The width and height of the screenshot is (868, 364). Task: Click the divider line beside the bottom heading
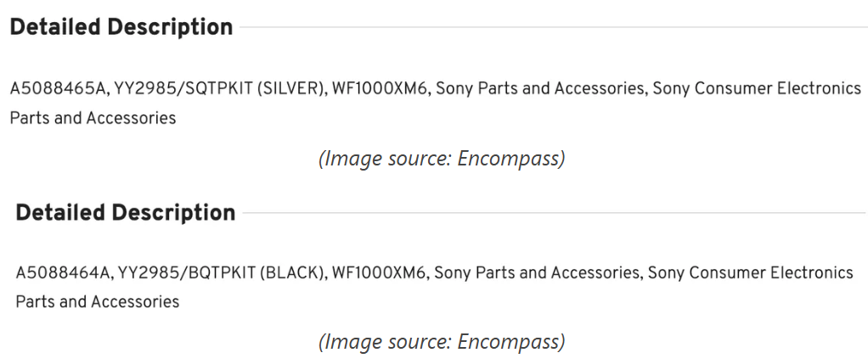coord(552,212)
